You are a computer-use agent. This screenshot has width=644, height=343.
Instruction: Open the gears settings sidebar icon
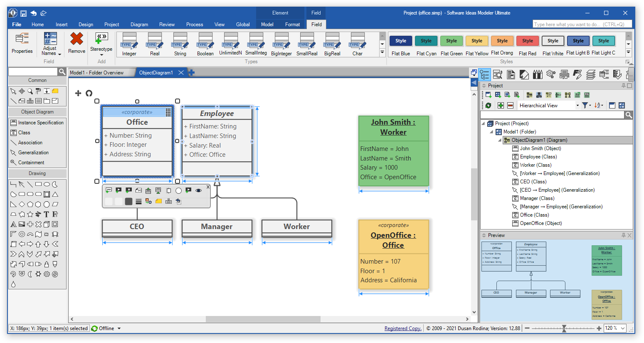pyautogui.click(x=551, y=74)
